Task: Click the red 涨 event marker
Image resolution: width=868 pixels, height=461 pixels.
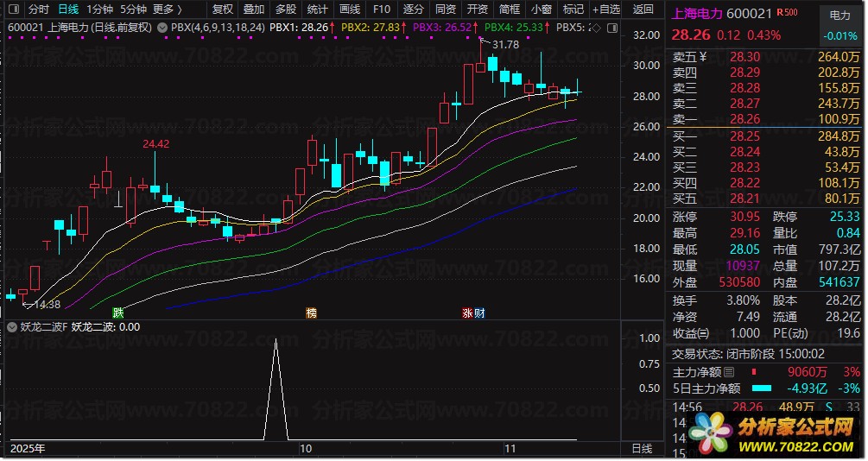Action: point(468,313)
